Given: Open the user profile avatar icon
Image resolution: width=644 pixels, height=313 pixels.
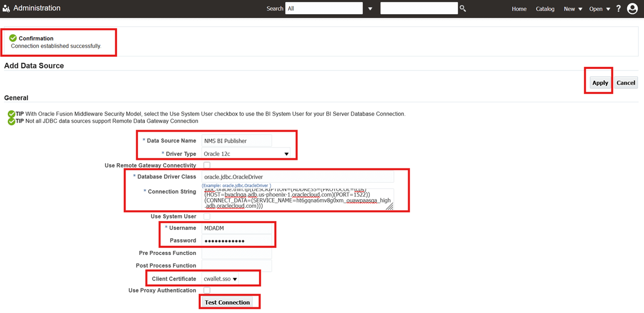Looking at the screenshot, I should pos(632,8).
